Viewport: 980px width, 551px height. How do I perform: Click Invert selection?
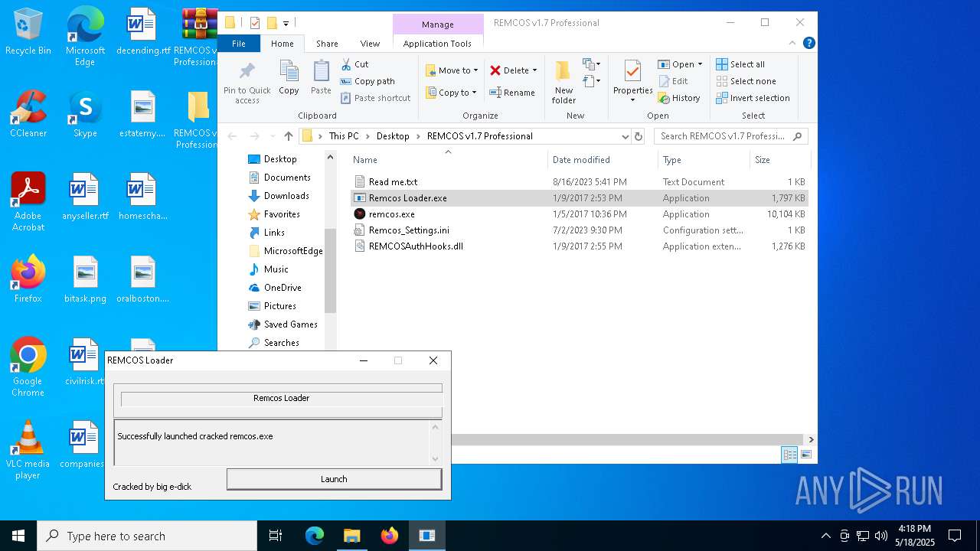753,98
